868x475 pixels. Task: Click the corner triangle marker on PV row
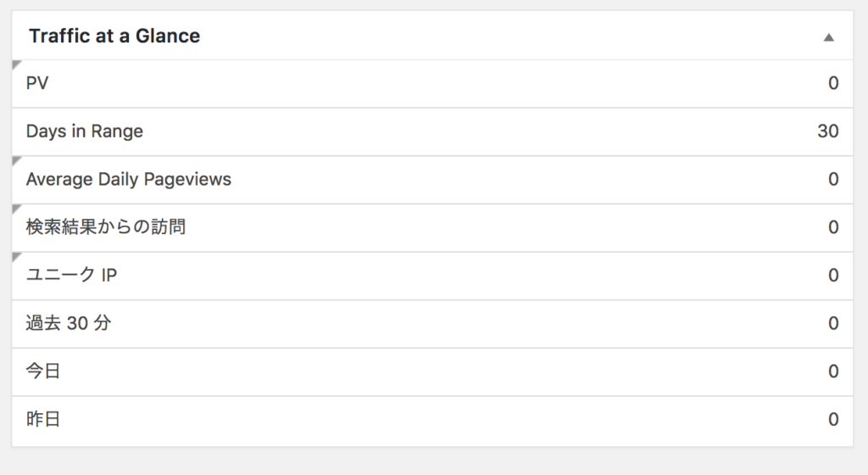coord(16,64)
